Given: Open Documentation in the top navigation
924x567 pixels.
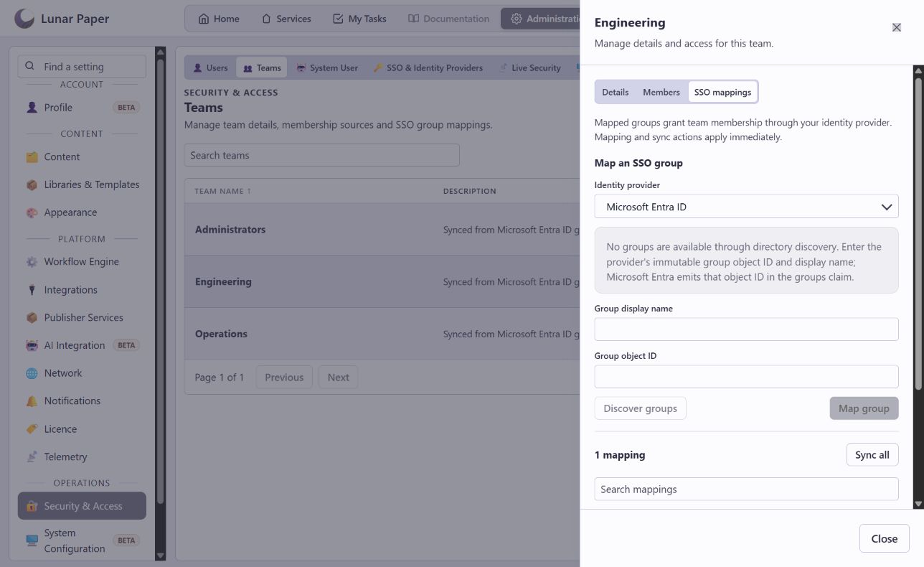Looking at the screenshot, I should point(448,19).
